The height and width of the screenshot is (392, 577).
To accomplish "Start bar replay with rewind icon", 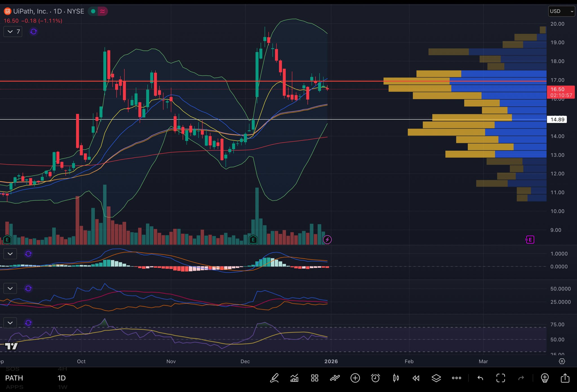I will coord(416,378).
